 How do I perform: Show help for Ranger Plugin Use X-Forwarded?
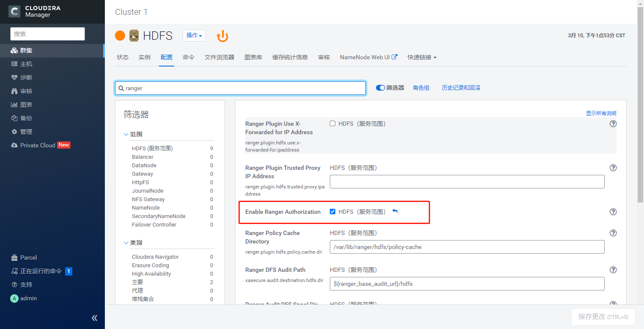(x=613, y=124)
